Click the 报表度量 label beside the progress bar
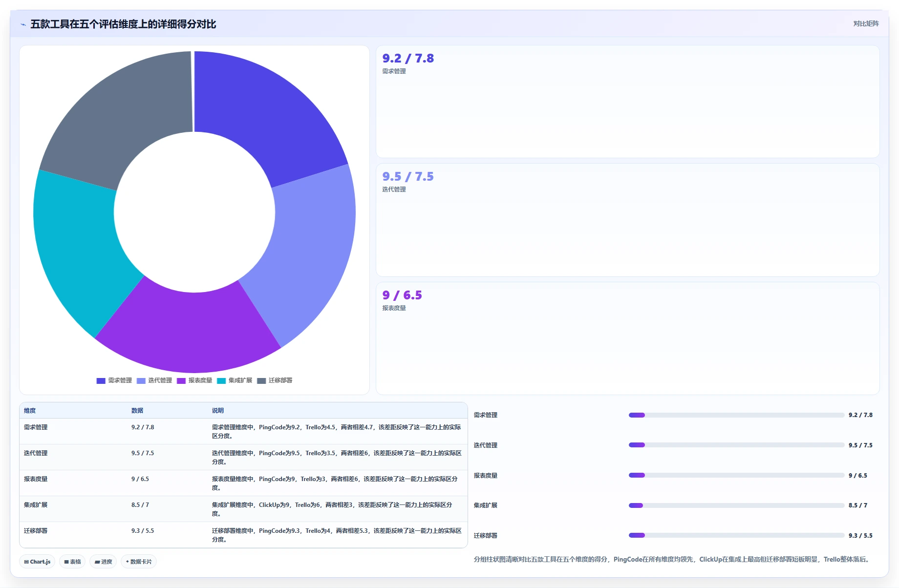 486,476
